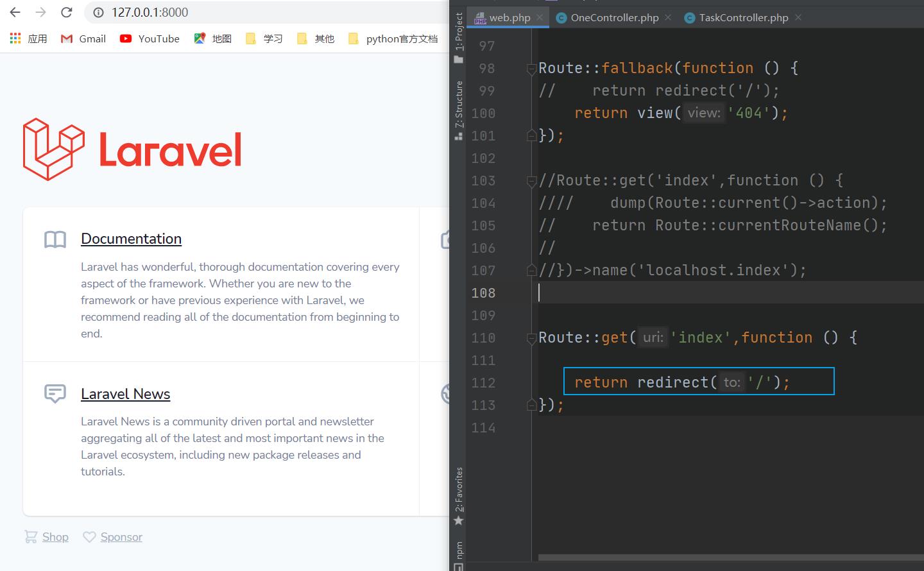Collapse the comment fold at line 103
924x571 pixels.
point(531,181)
